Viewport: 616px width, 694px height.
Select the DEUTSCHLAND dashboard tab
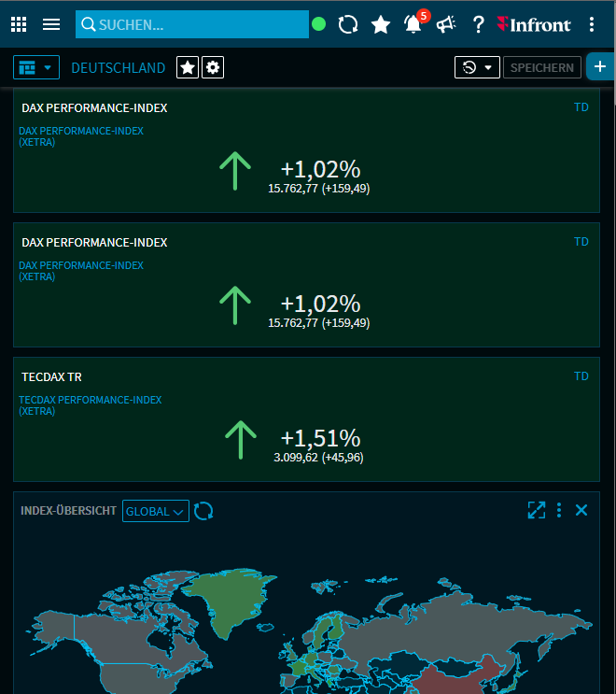(x=119, y=67)
